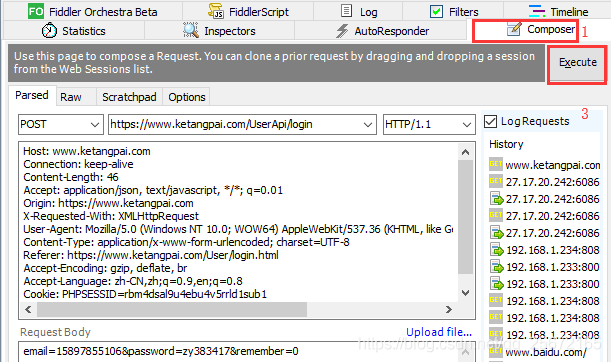Select the www.baidu.com/ history entry
The height and width of the screenshot is (362, 611).
pyautogui.click(x=546, y=353)
